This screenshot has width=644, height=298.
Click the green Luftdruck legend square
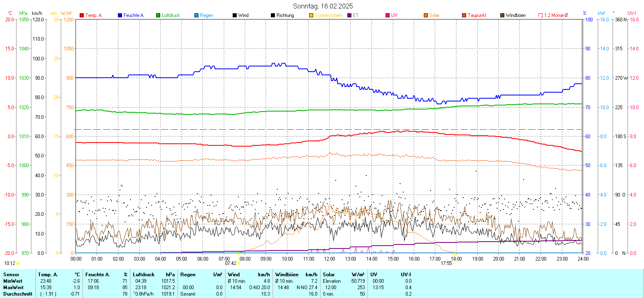[x=158, y=15]
